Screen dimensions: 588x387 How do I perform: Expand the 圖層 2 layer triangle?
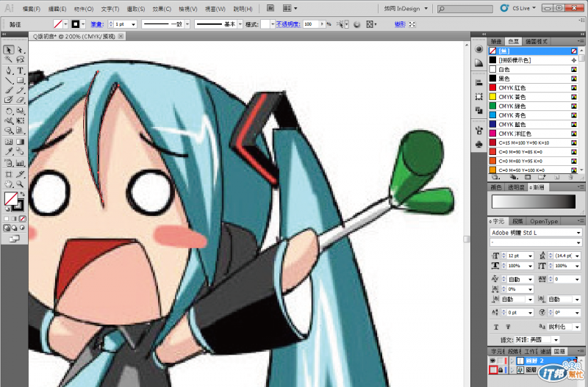(512, 361)
